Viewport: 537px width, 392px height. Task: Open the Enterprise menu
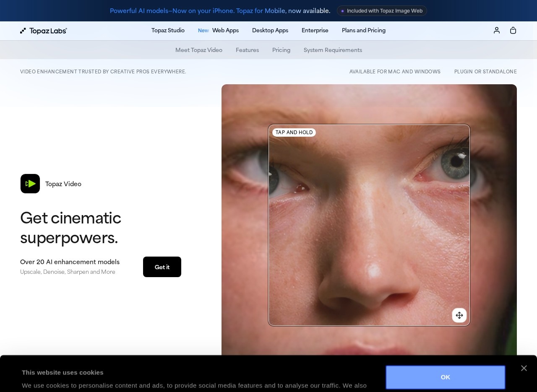[x=315, y=31]
